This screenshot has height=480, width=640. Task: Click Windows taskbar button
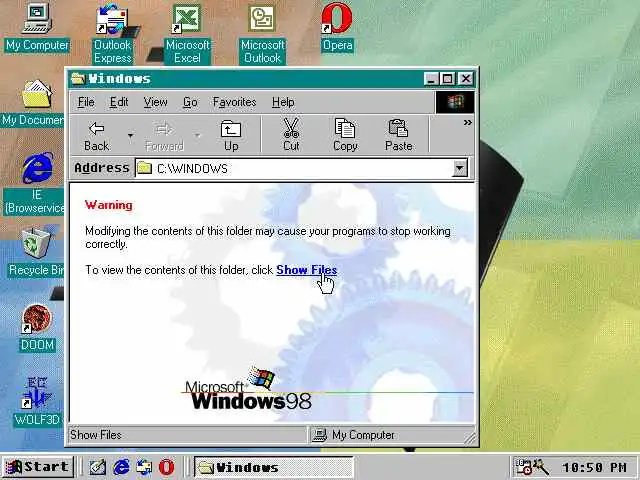pyautogui.click(x=273, y=467)
